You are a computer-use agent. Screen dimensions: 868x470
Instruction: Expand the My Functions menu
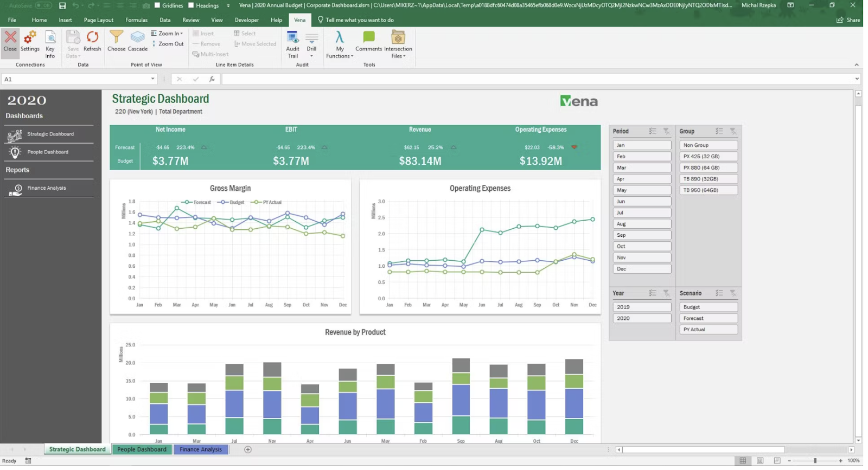[x=340, y=44]
